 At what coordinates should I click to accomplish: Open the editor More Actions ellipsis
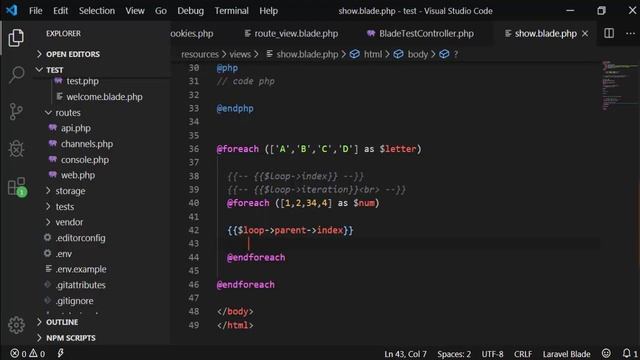pos(630,33)
